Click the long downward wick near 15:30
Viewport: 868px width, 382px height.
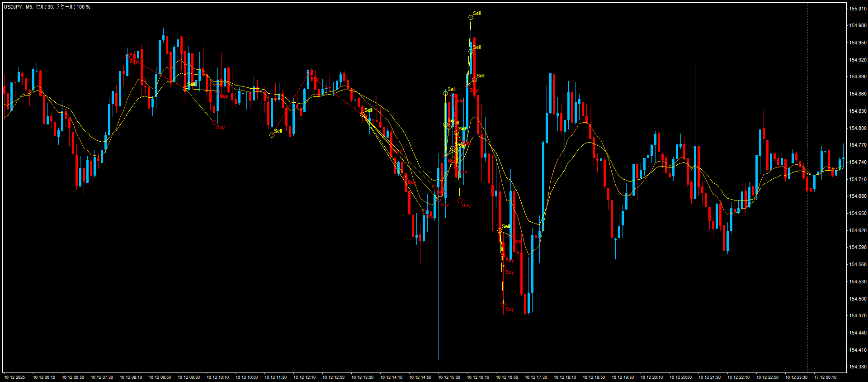(438, 317)
